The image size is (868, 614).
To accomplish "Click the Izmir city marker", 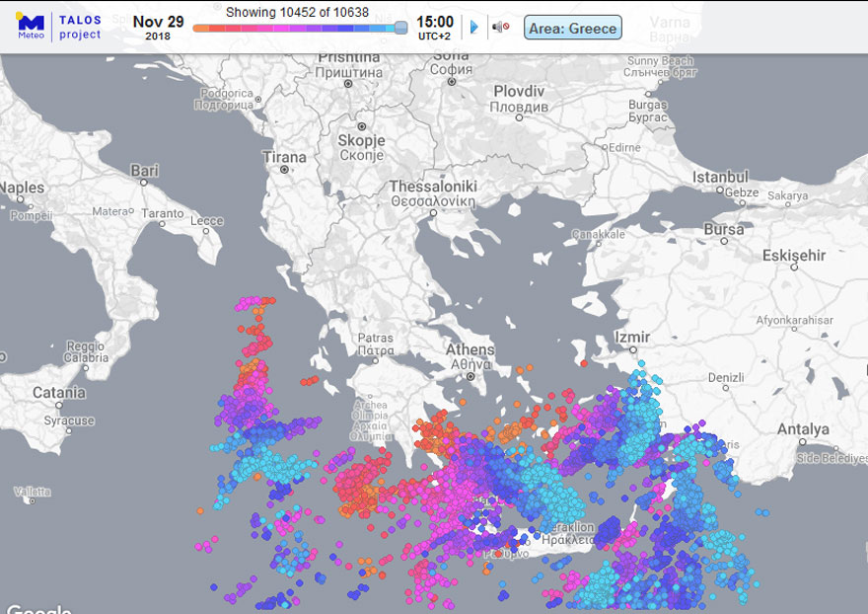I will coord(632,350).
